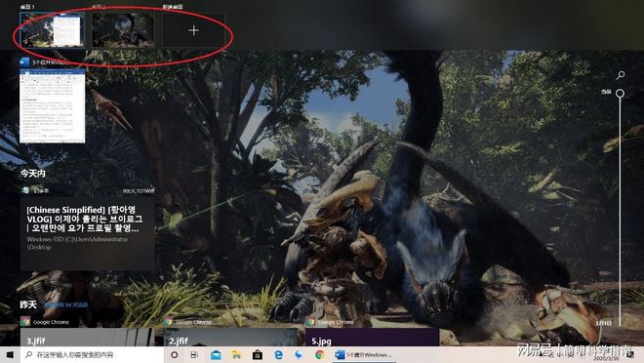Switch to the Word document taskbar button
This screenshot has width=644, height=363.
click(x=364, y=355)
